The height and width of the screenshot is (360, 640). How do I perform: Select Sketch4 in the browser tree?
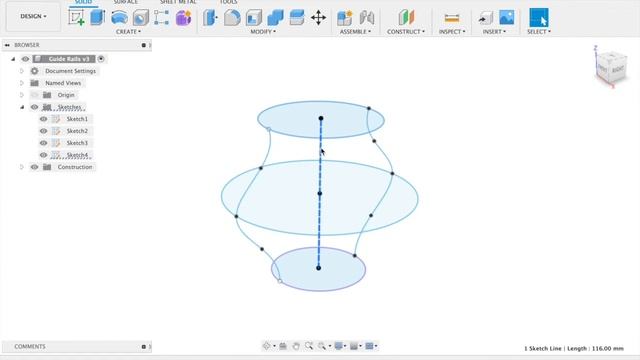[x=77, y=155]
